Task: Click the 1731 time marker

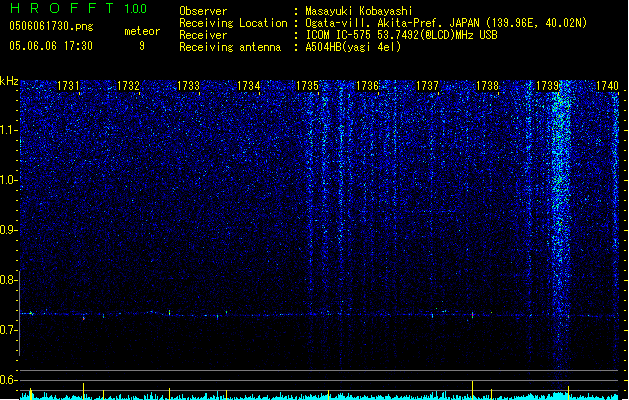Action: click(x=68, y=86)
